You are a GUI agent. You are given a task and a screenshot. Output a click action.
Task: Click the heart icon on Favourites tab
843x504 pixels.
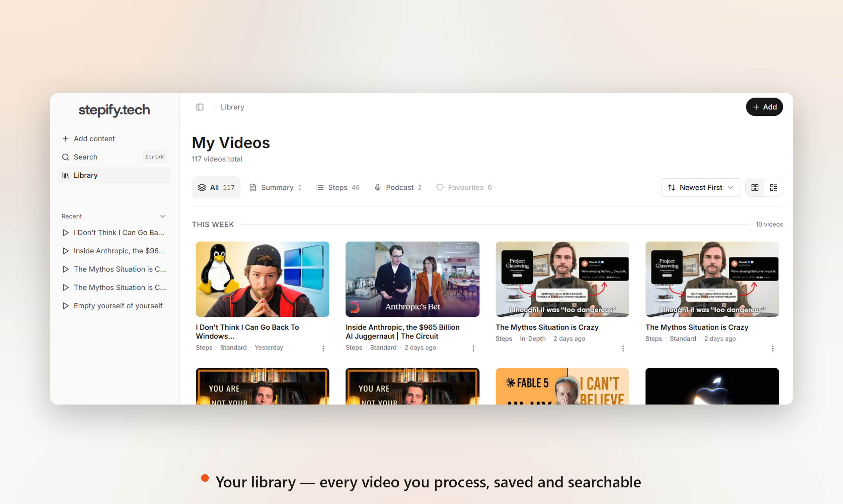[x=440, y=187]
